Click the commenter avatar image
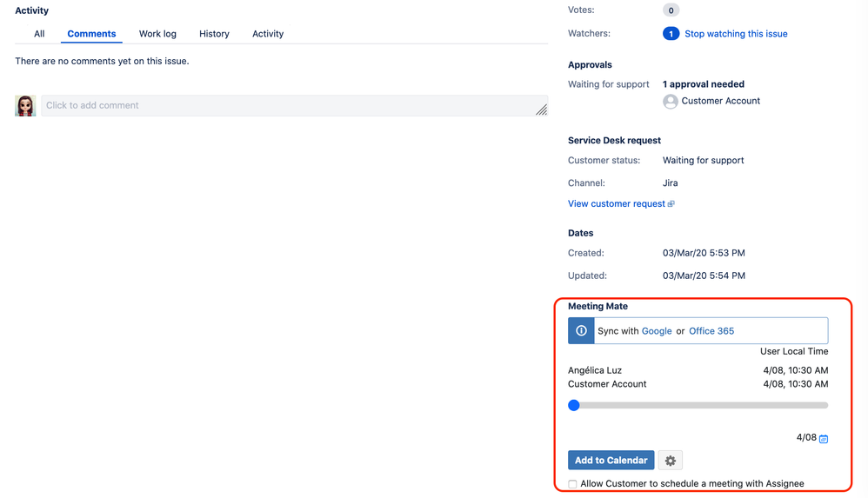The width and height of the screenshot is (868, 498). pyautogui.click(x=25, y=106)
